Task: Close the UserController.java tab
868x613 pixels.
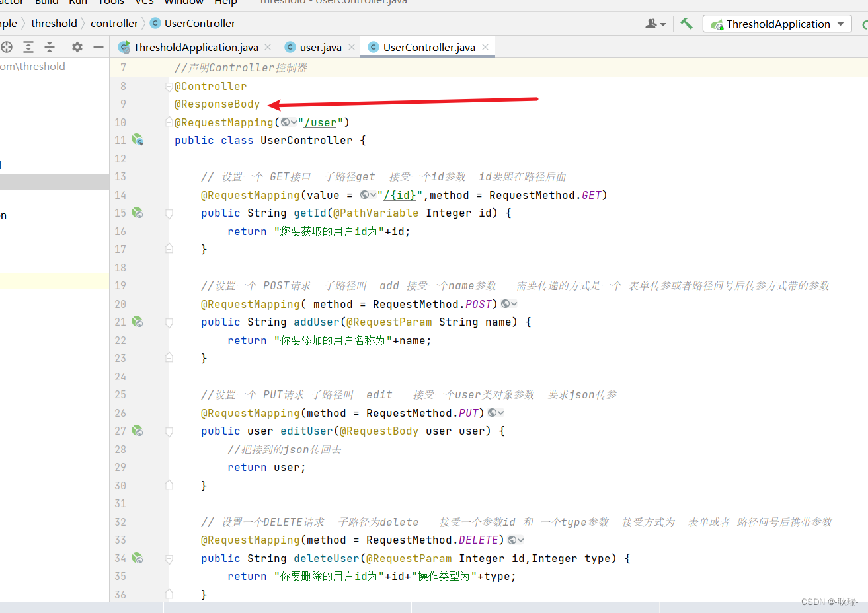Action: (485, 47)
